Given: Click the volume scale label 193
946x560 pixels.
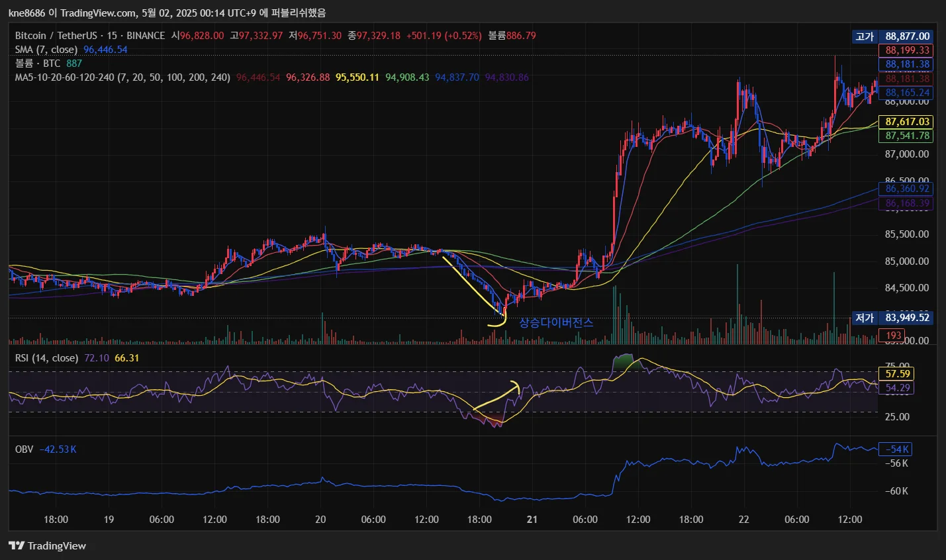Looking at the screenshot, I should [x=893, y=336].
